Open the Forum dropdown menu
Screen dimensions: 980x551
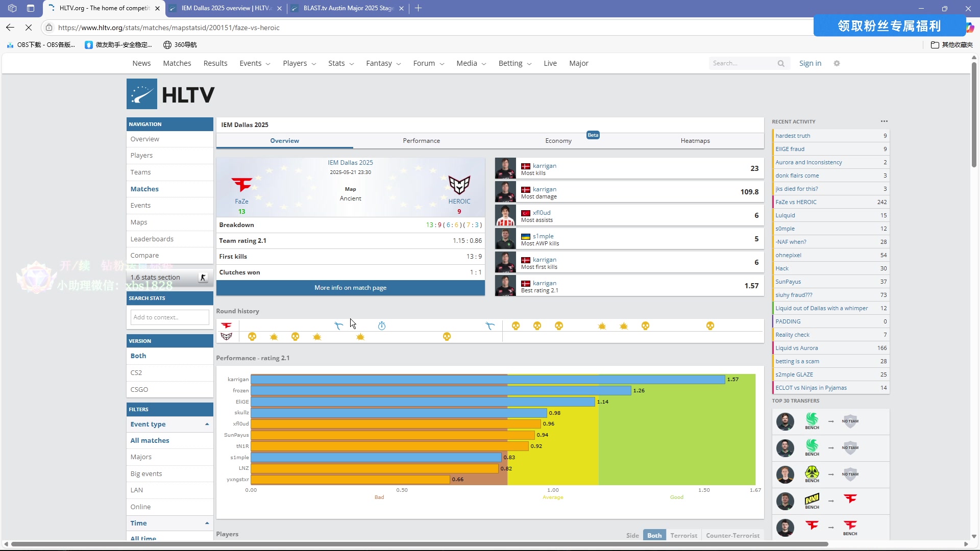[429, 63]
